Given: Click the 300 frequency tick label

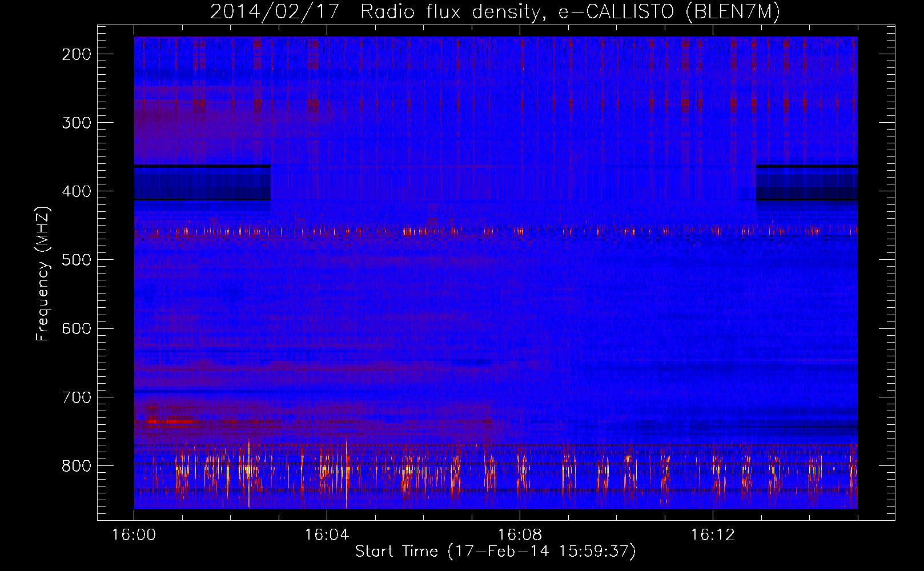Looking at the screenshot, I should tap(77, 123).
